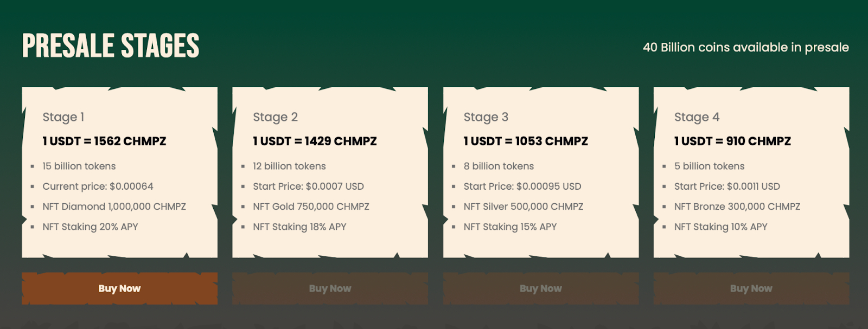Click the Stage 4 Buy Now button
The width and height of the screenshot is (868, 329).
click(x=751, y=288)
